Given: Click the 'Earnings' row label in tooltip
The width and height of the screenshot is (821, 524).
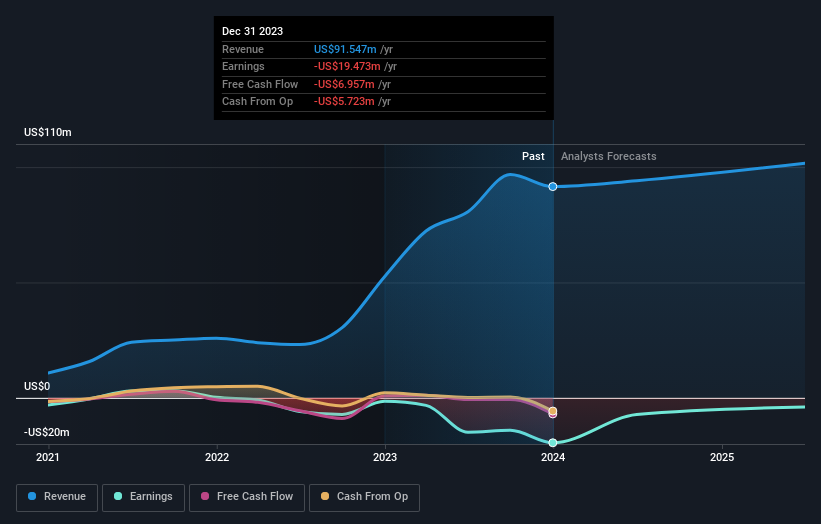Looking at the screenshot, I should [x=243, y=66].
